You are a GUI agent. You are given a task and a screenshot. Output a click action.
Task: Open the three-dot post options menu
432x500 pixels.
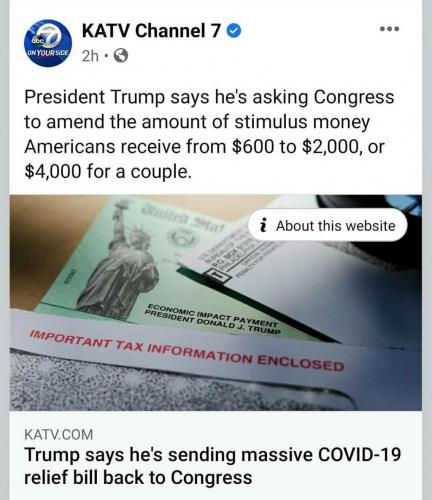[x=389, y=29]
